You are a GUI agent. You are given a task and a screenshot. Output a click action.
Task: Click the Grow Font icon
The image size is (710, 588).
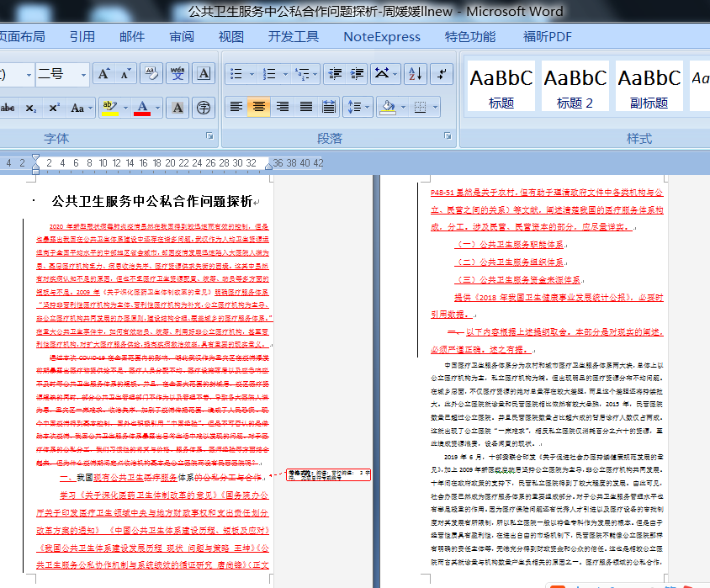[103, 74]
